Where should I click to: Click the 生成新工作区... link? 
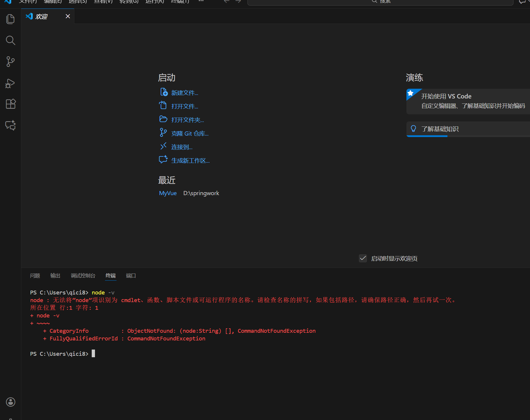[x=191, y=161]
